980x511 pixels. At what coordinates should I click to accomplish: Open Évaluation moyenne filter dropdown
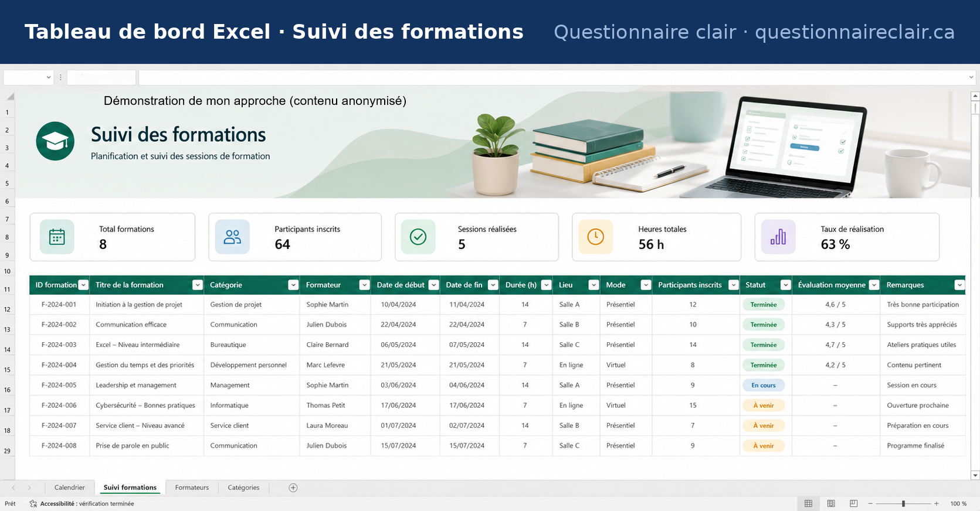click(x=874, y=285)
